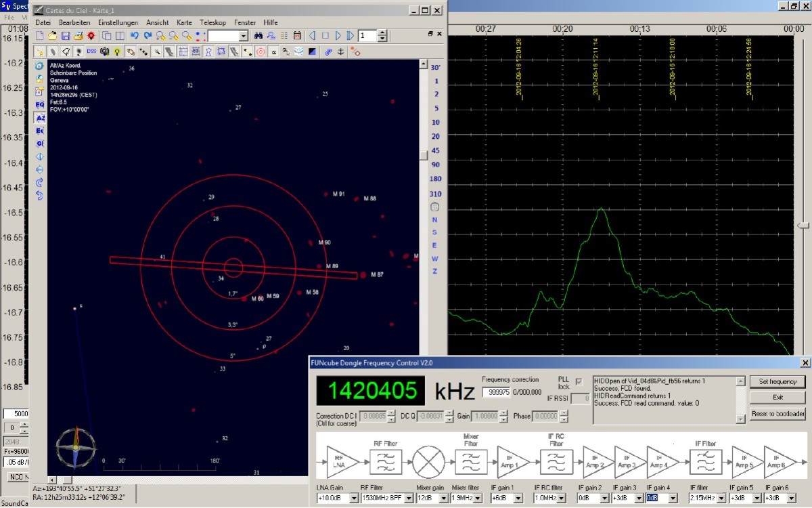Click the blue undo arrow icon
The width and height of the screenshot is (812, 508).
click(134, 36)
